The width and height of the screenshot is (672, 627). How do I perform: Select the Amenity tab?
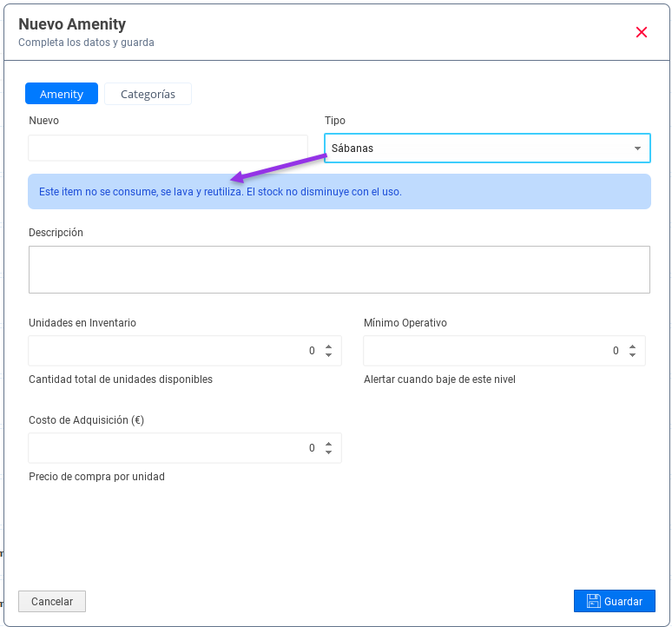pos(62,94)
